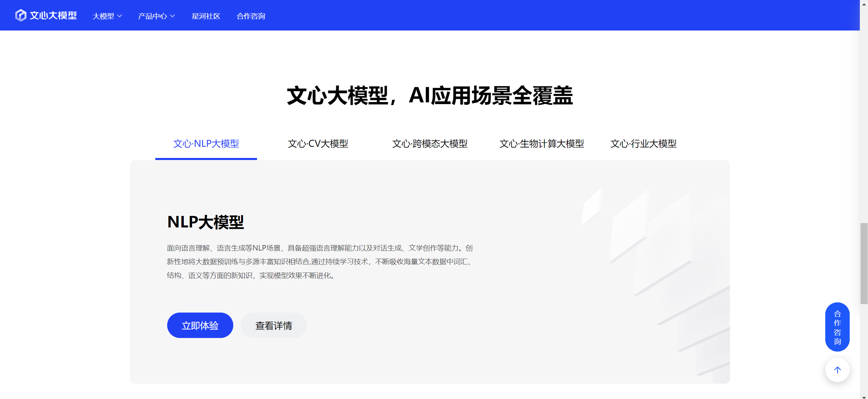The width and height of the screenshot is (868, 399).
Task: Switch to the 文心·生物计算大模型 tab
Action: 542,144
